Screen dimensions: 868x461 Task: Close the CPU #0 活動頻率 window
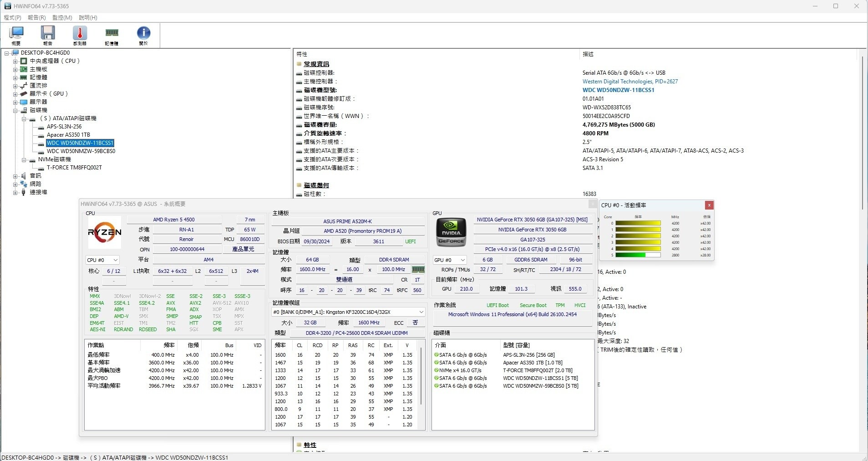pos(709,205)
